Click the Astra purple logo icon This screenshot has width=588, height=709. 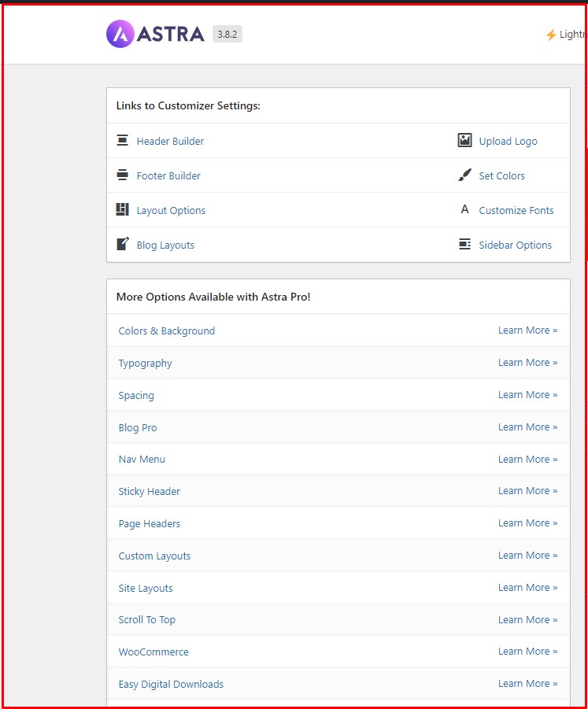tap(120, 34)
